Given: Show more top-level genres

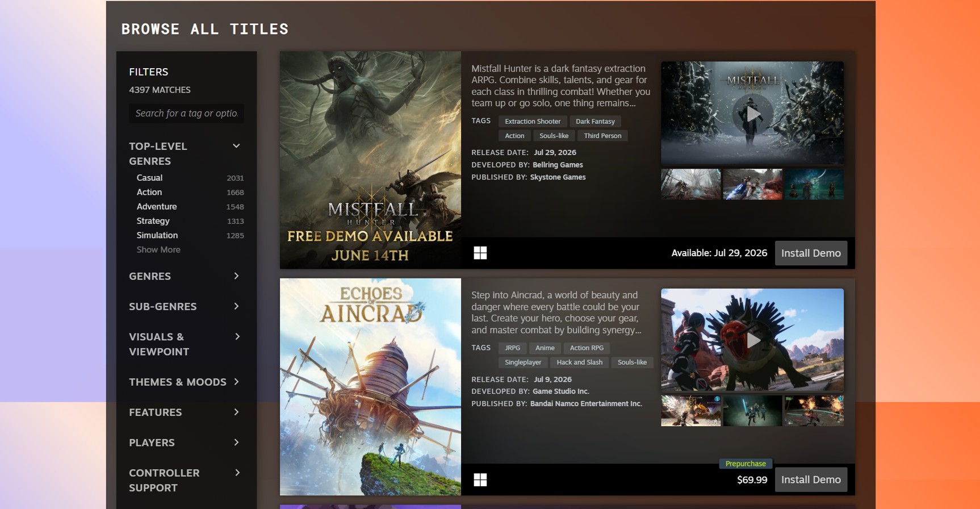Looking at the screenshot, I should tap(158, 249).
